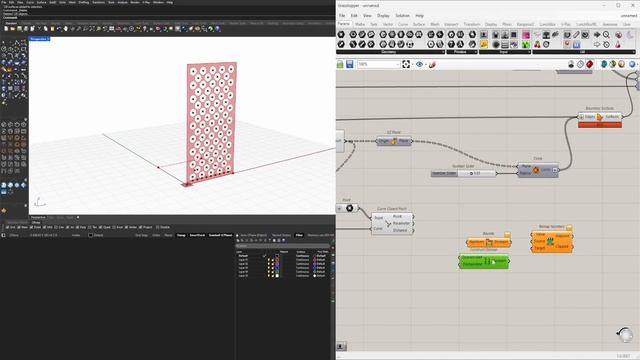Select the Default layer row

click(x=284, y=256)
